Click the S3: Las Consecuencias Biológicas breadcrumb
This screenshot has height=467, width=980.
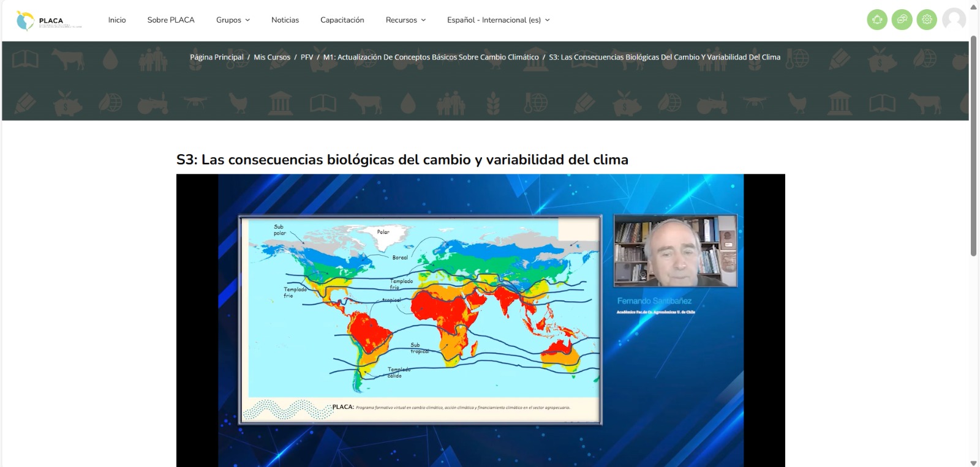click(664, 57)
